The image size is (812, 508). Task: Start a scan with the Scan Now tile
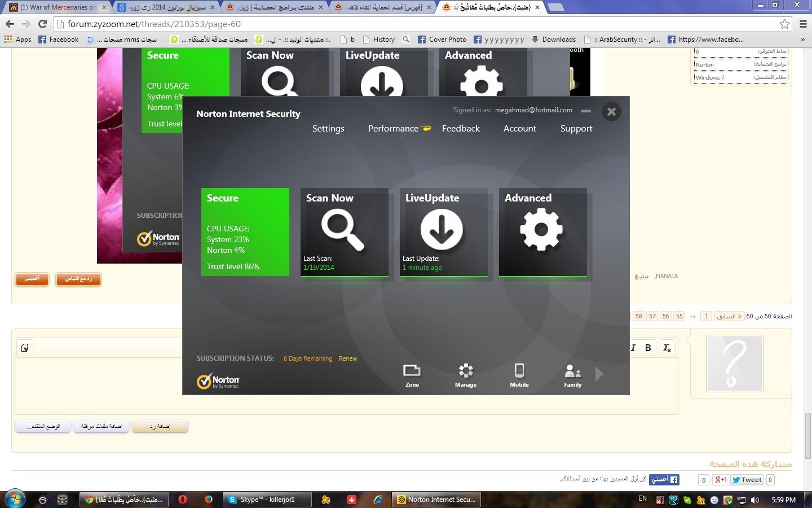(x=344, y=232)
